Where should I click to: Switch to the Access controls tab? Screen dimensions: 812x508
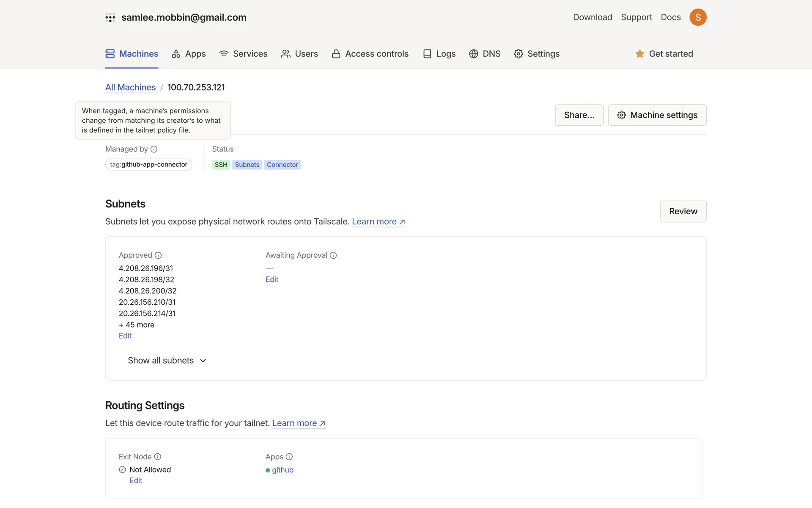370,54
